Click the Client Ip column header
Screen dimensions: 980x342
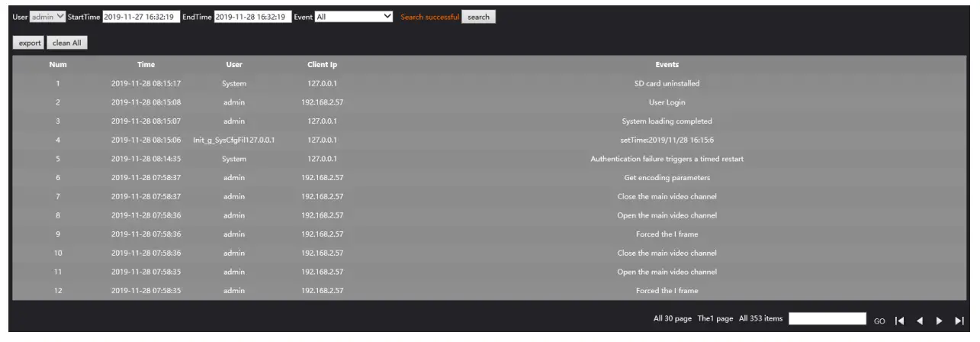pyautogui.click(x=323, y=64)
